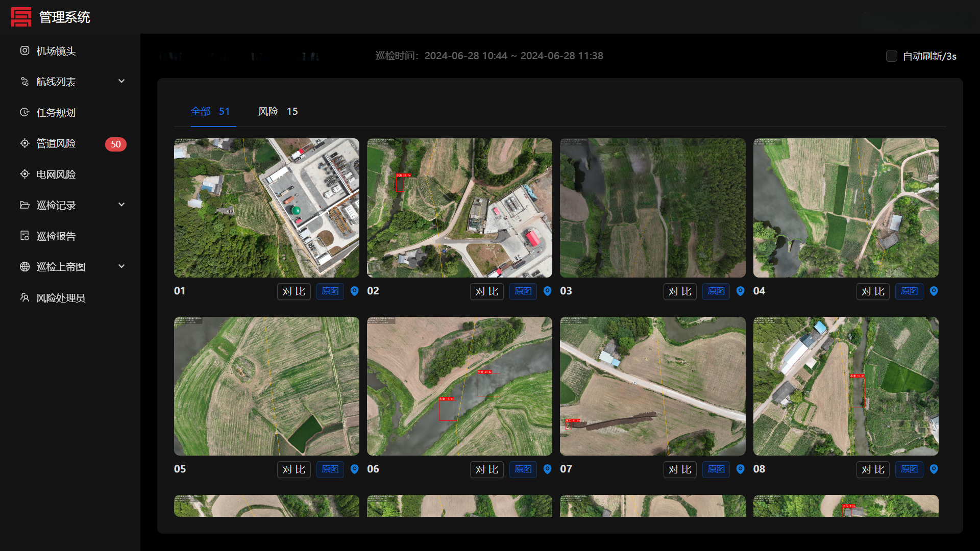
Task: Click 对比 button for image 05
Action: 294,469
